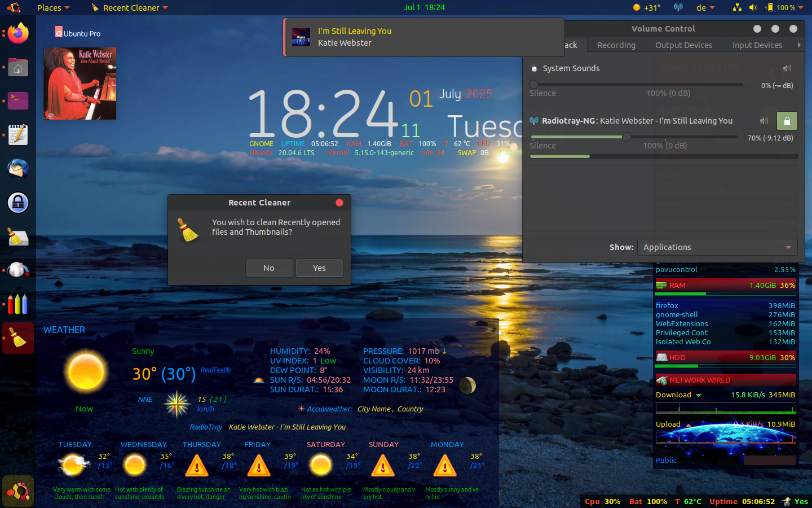The width and height of the screenshot is (812, 508).
Task: Mute System Sounds stream
Action: click(787, 68)
